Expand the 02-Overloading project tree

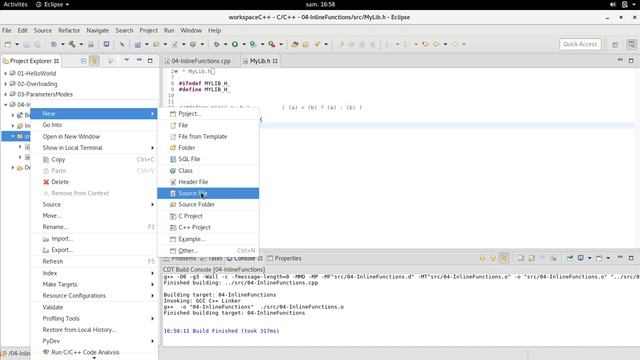point(6,84)
